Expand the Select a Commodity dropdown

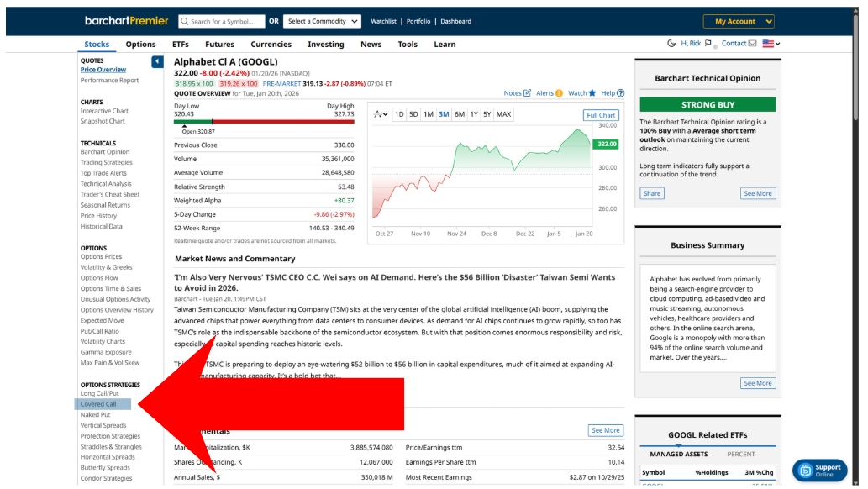(322, 21)
